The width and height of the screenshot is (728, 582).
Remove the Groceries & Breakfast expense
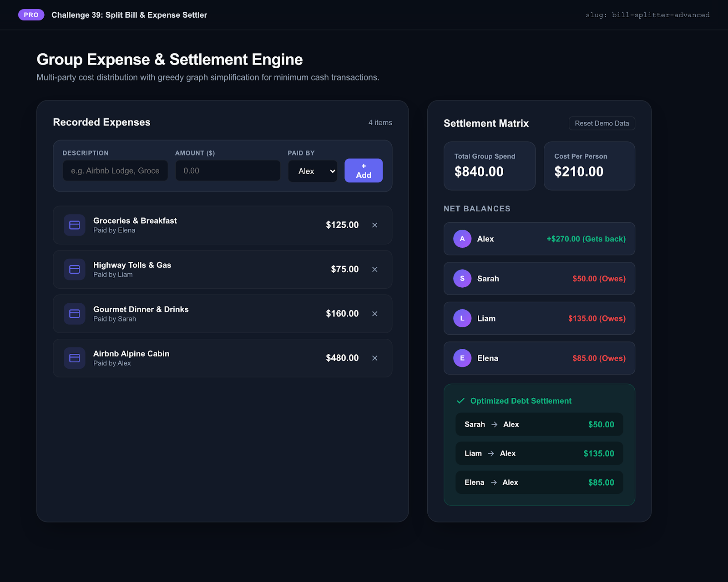375,225
